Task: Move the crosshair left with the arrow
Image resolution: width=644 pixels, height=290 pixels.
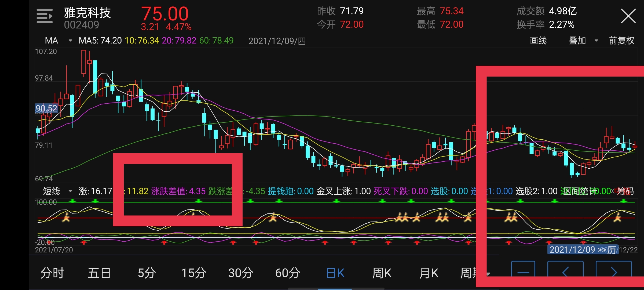Action: coord(565,271)
